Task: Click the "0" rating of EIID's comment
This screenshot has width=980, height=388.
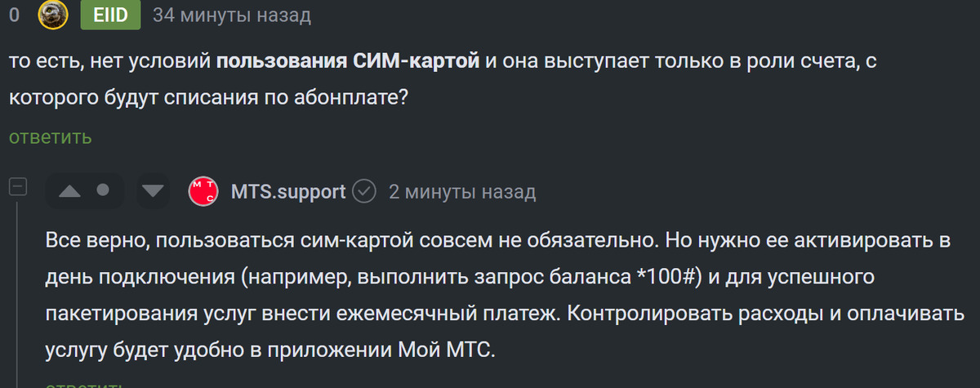Action: (x=14, y=16)
